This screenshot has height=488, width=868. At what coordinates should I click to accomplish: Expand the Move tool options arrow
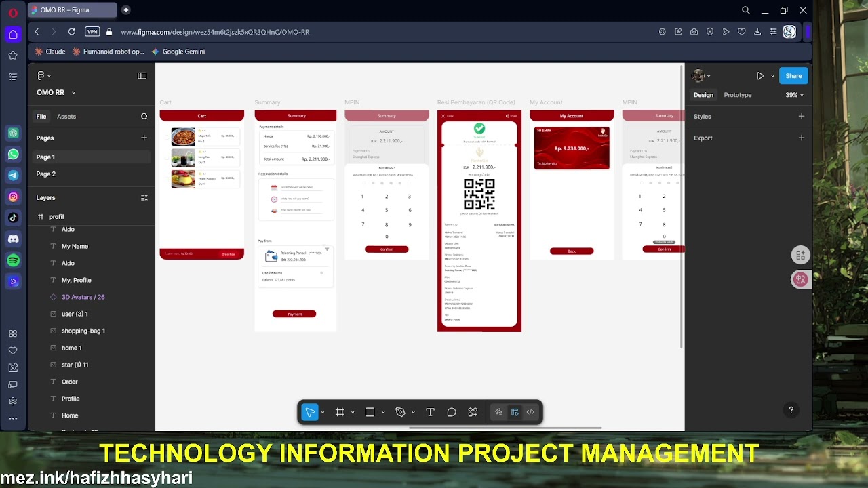(x=323, y=413)
